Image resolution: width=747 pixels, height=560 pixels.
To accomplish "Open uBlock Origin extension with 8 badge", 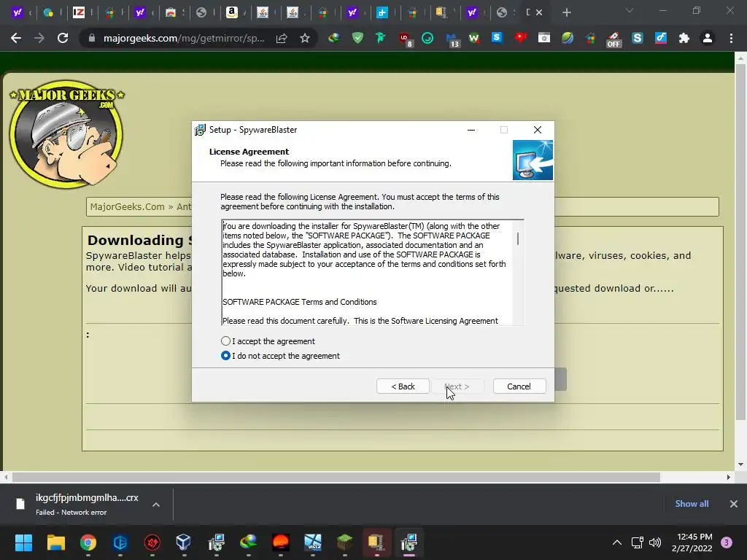I will tap(405, 39).
